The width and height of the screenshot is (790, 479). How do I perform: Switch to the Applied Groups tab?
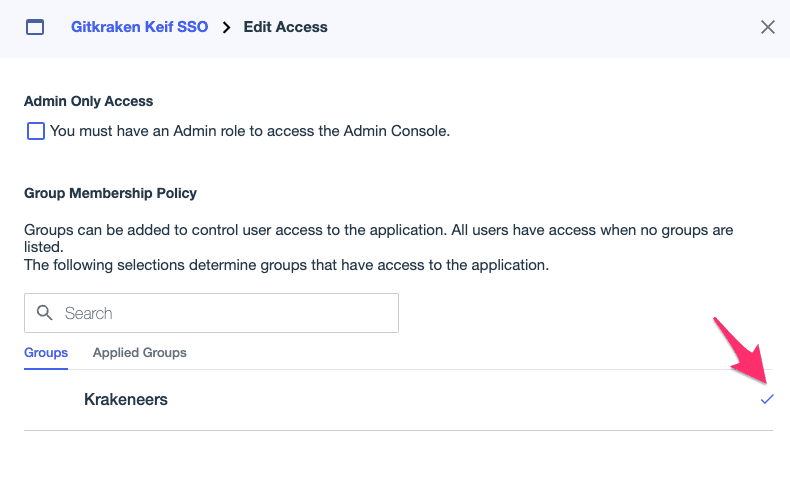(x=140, y=353)
